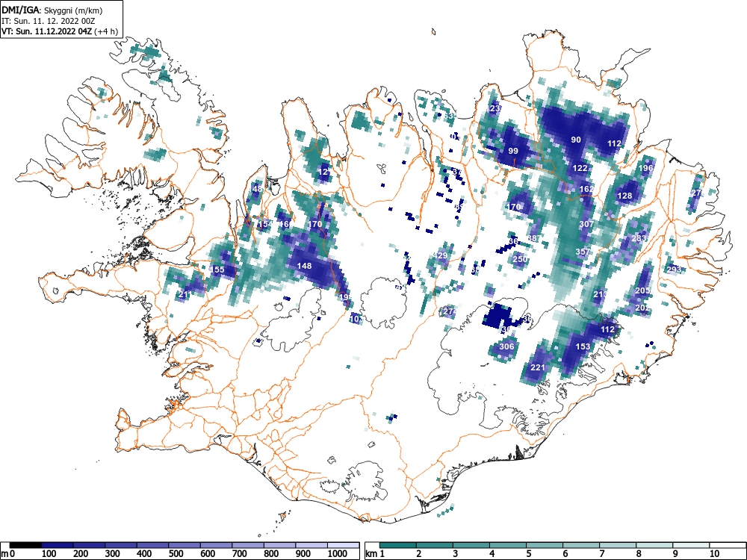Image resolution: width=747 pixels, height=560 pixels.
Task: Click the legend label '5' on the km scale
Action: [528, 553]
